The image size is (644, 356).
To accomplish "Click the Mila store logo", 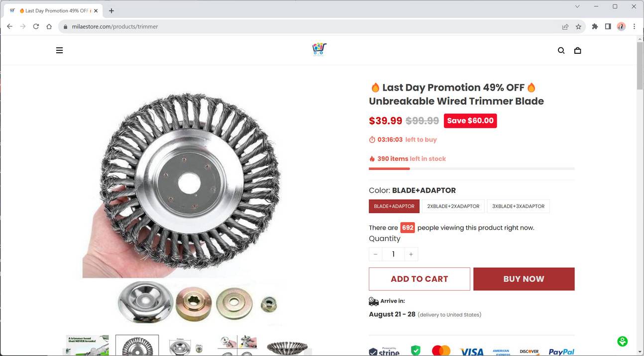I will point(319,48).
